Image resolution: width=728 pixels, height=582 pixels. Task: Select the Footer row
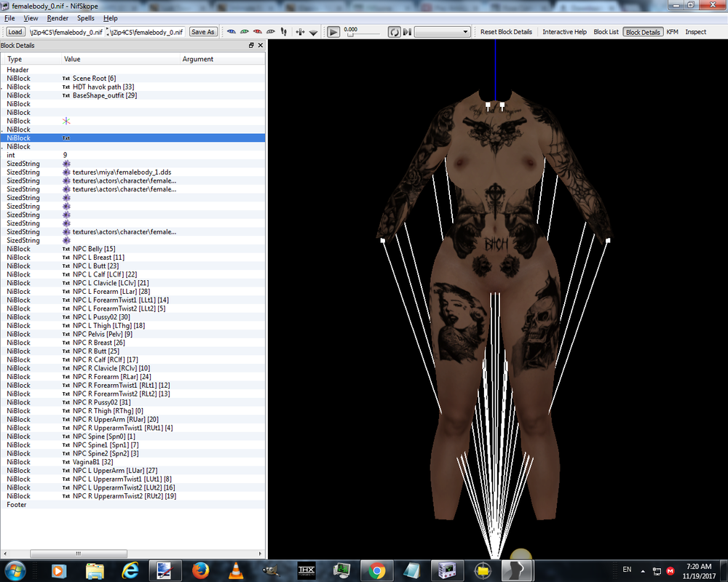coord(132,504)
